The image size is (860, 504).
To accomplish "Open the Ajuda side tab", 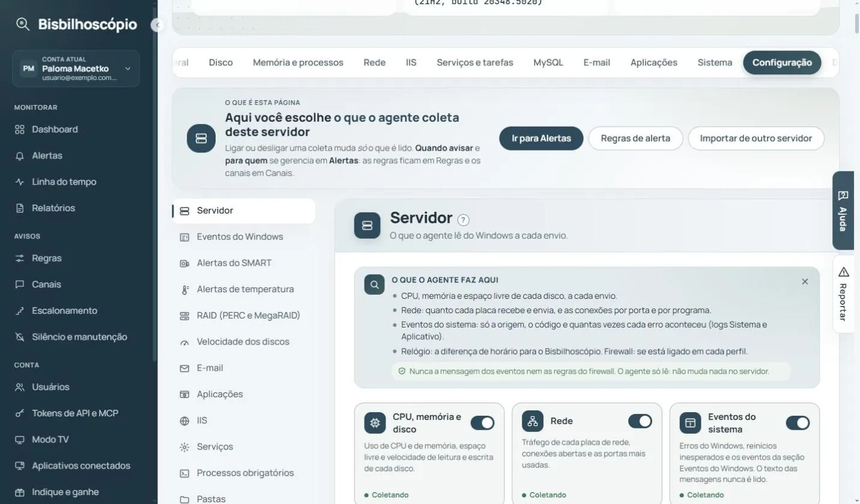I will pyautogui.click(x=843, y=211).
